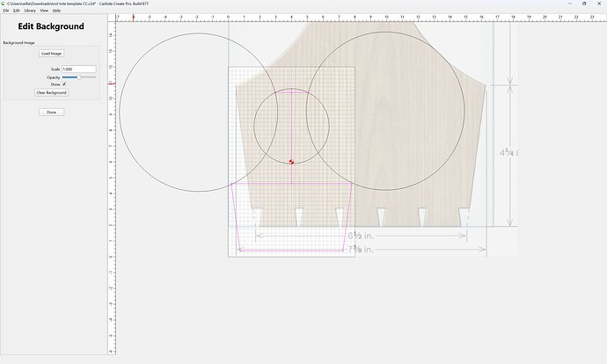Click the Load Image button
Viewport: 607px width, 364px height.
[52, 54]
